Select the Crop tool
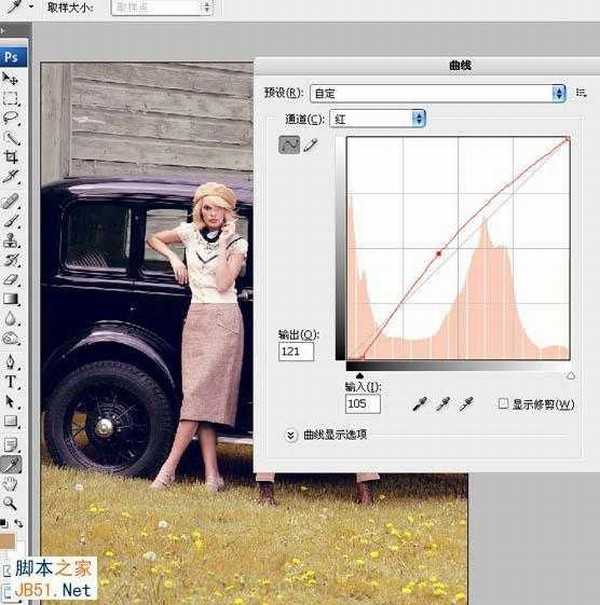 (x=12, y=157)
